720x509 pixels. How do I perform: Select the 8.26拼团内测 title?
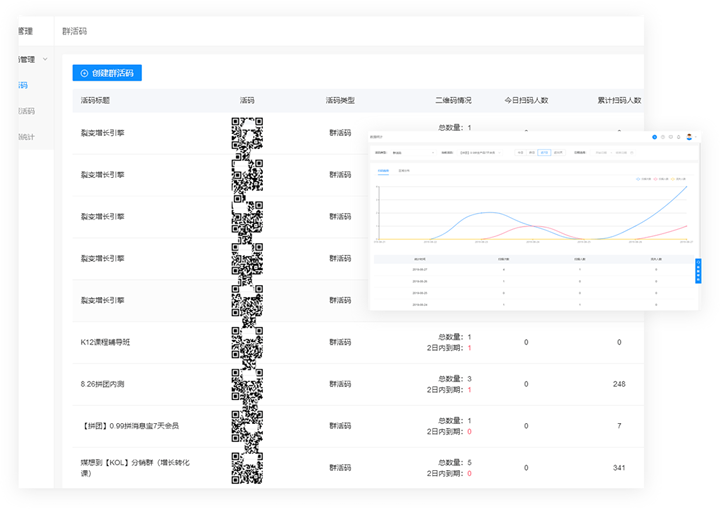pyautogui.click(x=102, y=384)
